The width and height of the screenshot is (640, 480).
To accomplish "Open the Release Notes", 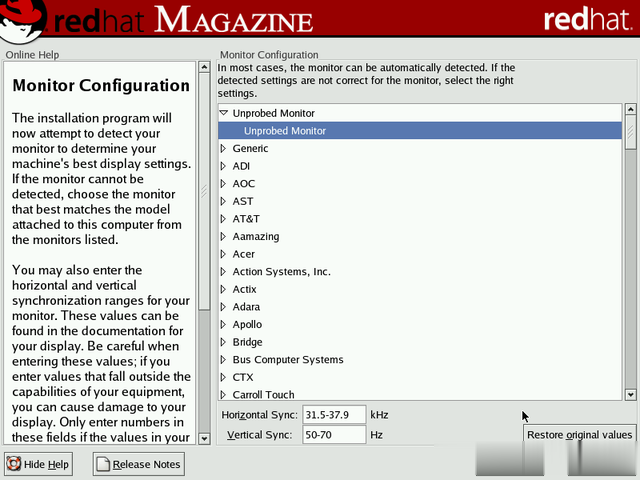I will [x=139, y=464].
